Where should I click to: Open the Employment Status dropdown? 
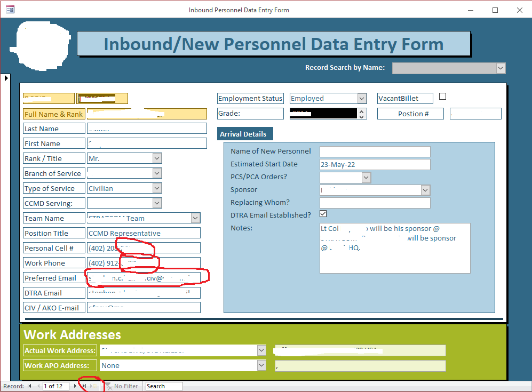(x=362, y=98)
